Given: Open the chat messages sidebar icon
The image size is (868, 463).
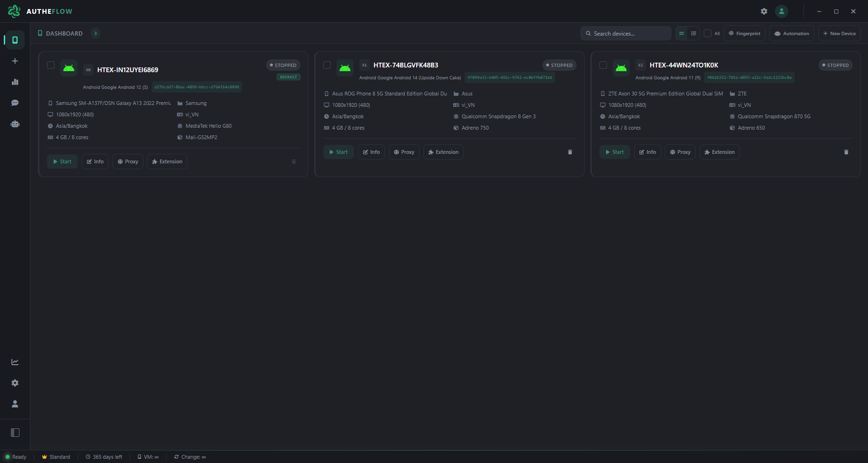Looking at the screenshot, I should pos(15,103).
